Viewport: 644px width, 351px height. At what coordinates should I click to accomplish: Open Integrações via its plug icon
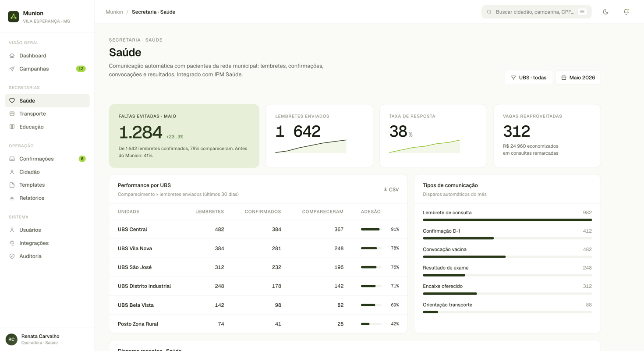pos(12,243)
